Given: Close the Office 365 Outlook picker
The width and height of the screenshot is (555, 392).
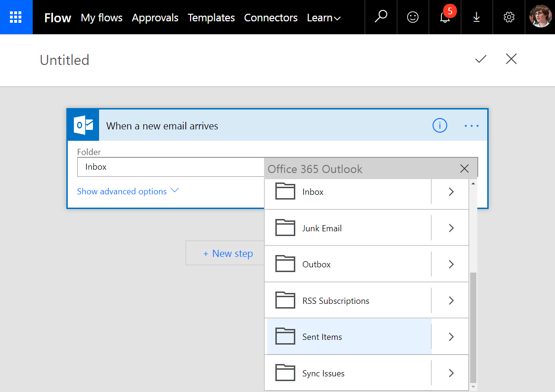Looking at the screenshot, I should pyautogui.click(x=464, y=169).
